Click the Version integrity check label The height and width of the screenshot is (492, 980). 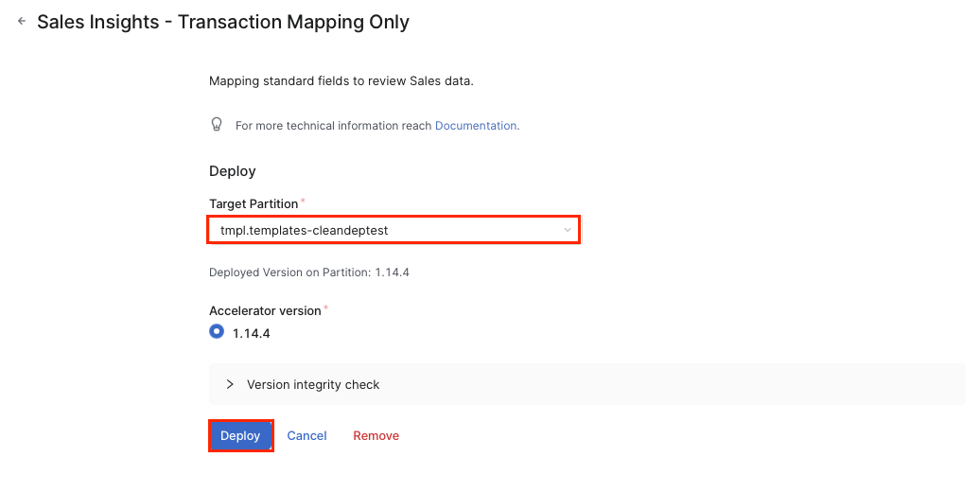(x=313, y=385)
